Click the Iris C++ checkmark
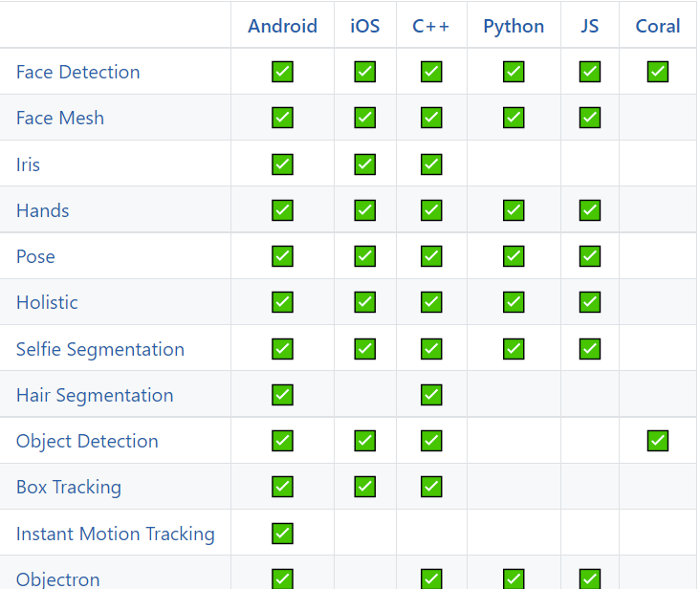Image resolution: width=700 pixels, height=589 pixels. 431,164
